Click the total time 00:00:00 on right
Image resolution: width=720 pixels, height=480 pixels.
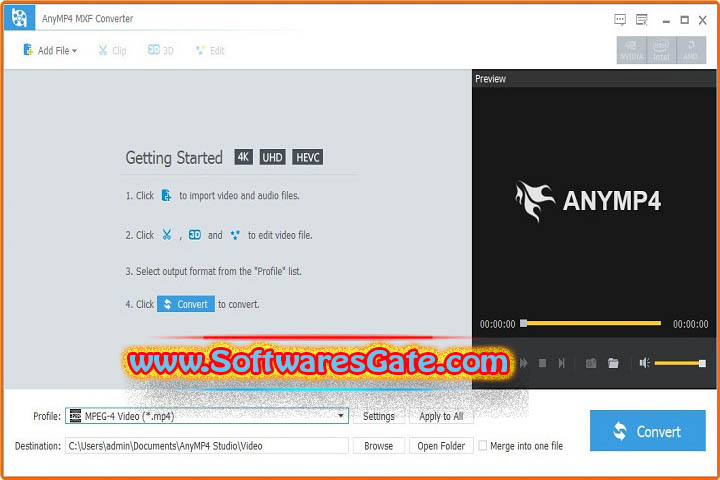[690, 324]
